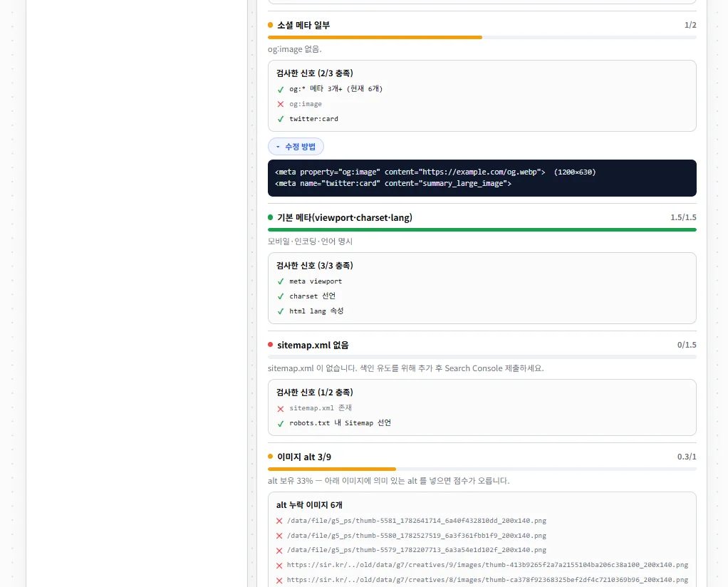Open the thumb-5580 image path
The height and width of the screenshot is (587, 728).
point(417,536)
